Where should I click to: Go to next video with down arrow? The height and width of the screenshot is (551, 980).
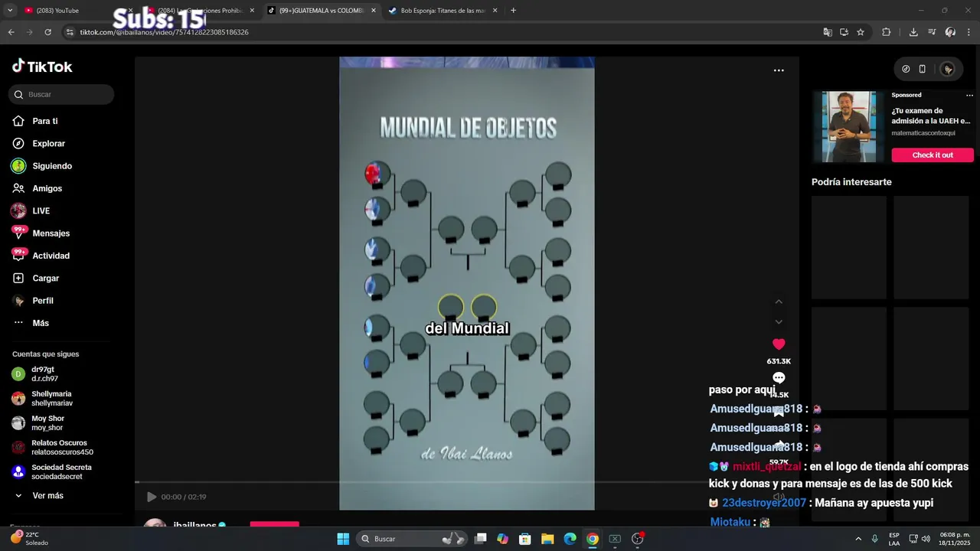[x=779, y=322]
